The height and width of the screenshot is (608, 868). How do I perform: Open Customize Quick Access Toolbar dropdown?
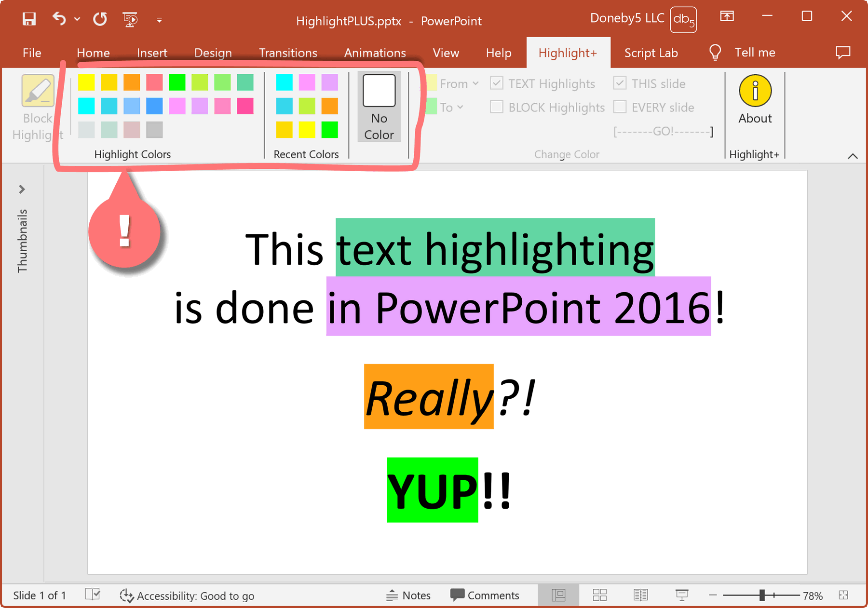[159, 20]
